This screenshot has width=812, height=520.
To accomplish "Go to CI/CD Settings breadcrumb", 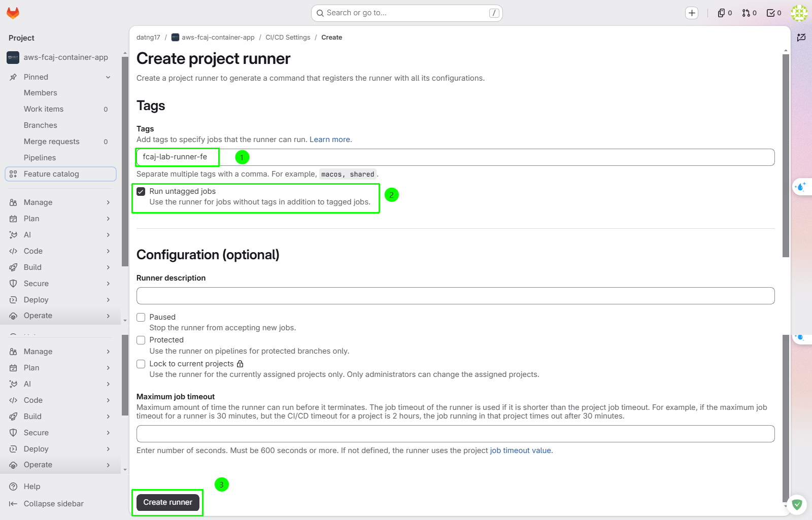I will [x=288, y=38].
